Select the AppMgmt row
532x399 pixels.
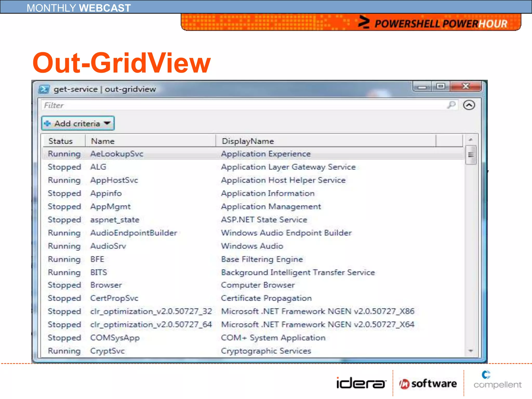tap(253, 207)
